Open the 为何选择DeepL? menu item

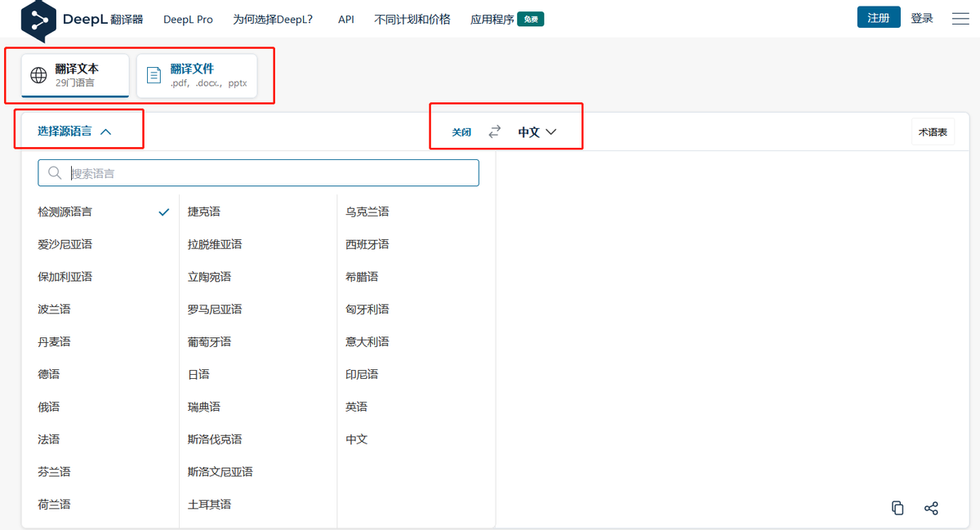tap(273, 19)
